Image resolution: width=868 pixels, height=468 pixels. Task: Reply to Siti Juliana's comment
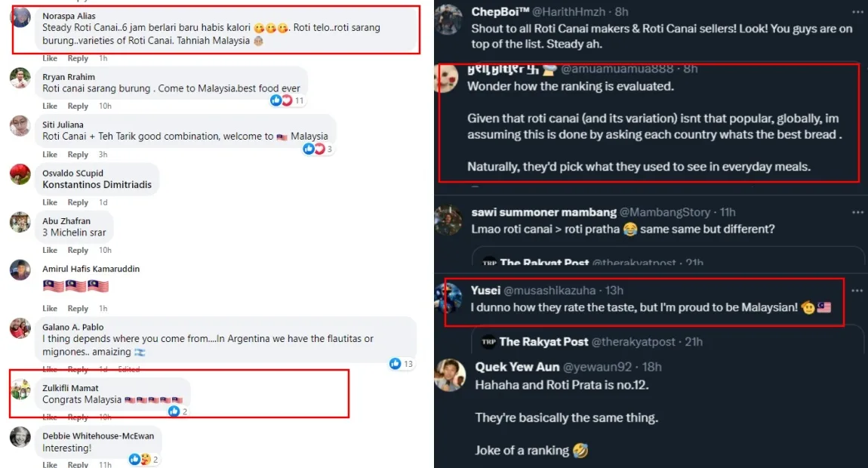[78, 155]
